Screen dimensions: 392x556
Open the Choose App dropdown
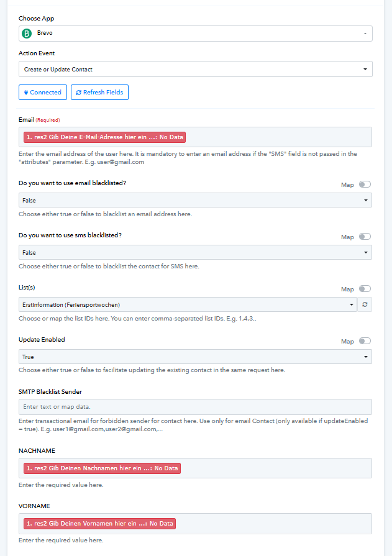click(x=195, y=34)
